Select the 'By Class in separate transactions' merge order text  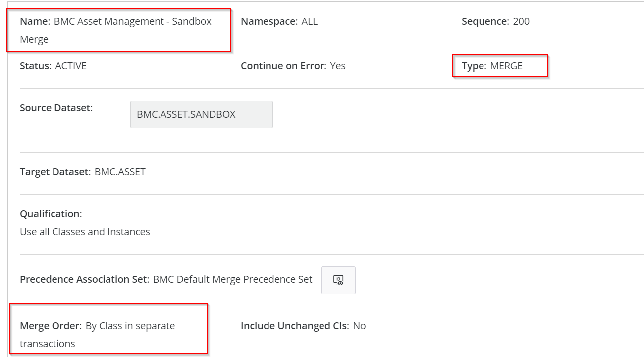(98, 335)
